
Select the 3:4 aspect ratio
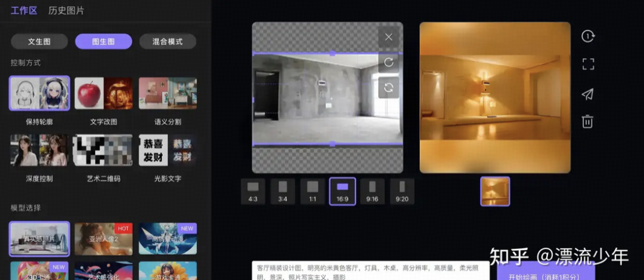[283, 192]
